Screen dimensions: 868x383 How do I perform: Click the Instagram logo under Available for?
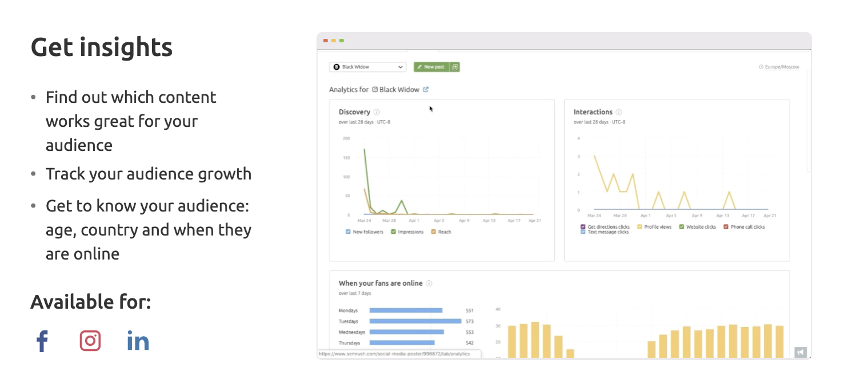click(x=90, y=341)
